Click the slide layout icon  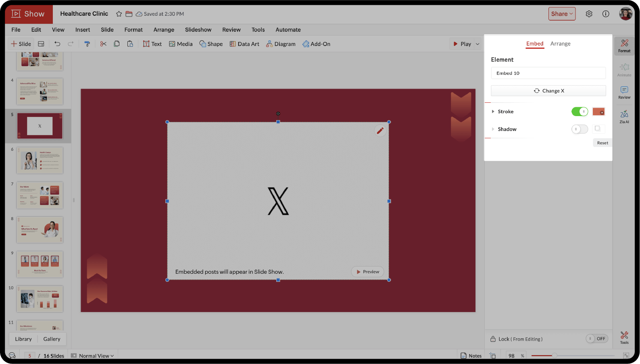point(41,44)
